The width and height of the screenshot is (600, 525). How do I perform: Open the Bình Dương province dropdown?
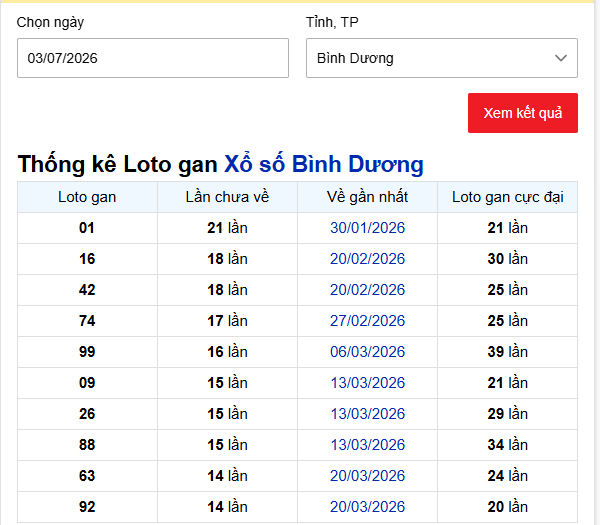pyautogui.click(x=442, y=58)
